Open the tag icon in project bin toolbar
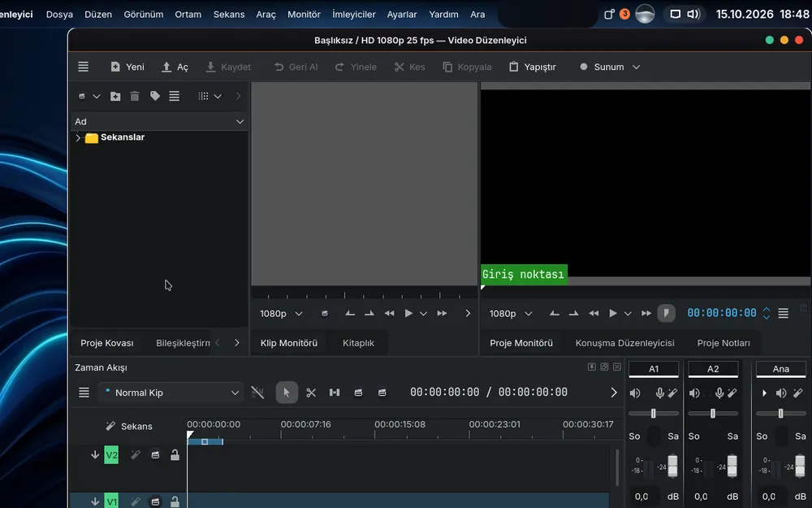This screenshot has height=508, width=812. 155,96
